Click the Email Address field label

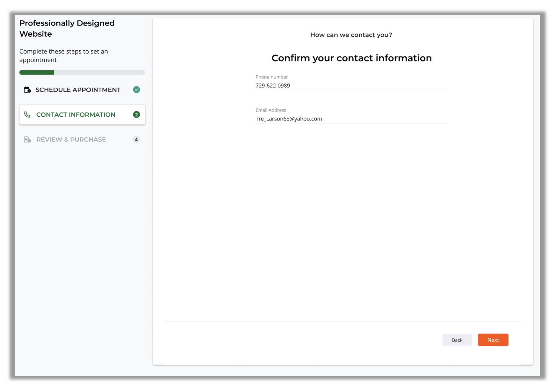271,110
